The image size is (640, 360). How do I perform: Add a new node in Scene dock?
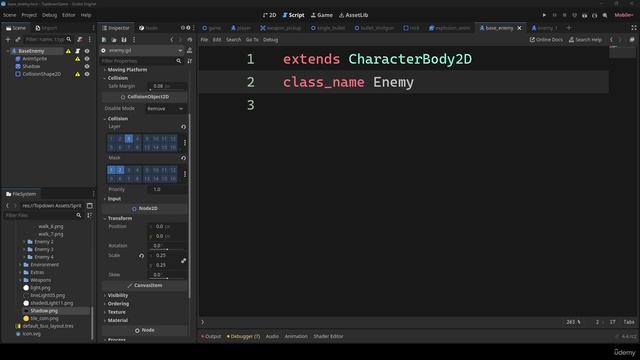pyautogui.click(x=8, y=40)
